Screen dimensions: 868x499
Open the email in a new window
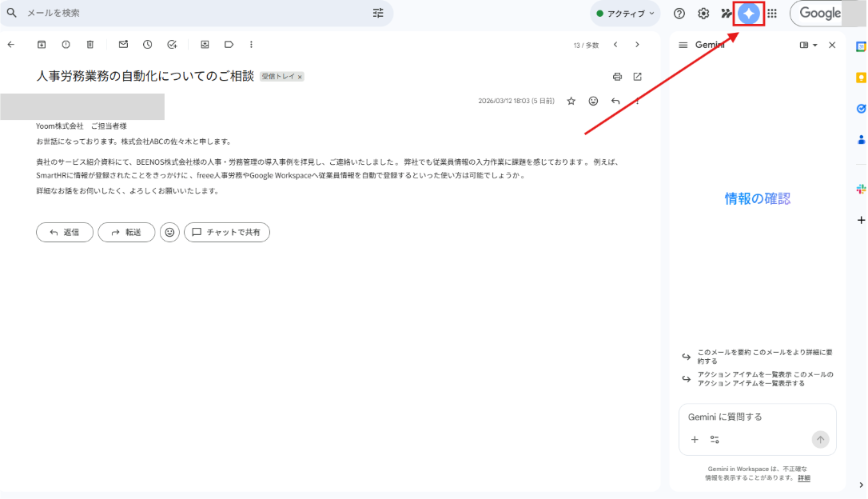tap(637, 77)
